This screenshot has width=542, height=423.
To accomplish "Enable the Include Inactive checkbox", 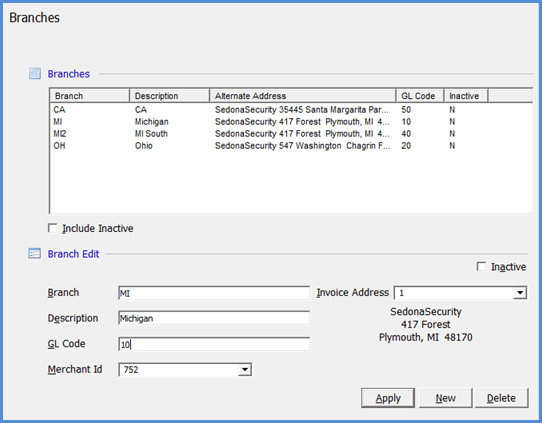I will point(53,228).
